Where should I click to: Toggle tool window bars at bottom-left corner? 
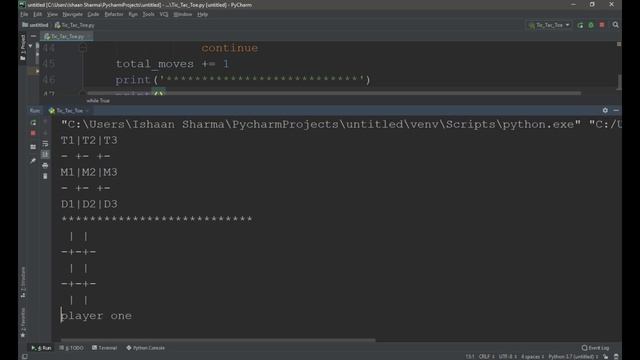pyautogui.click(x=25, y=357)
